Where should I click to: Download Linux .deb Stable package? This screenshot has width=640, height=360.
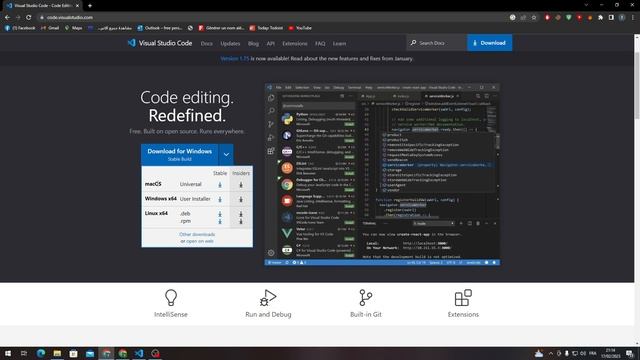(x=220, y=214)
